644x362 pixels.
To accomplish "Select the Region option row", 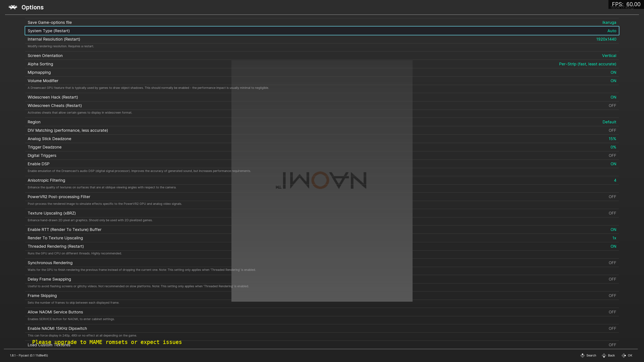I will (x=322, y=122).
